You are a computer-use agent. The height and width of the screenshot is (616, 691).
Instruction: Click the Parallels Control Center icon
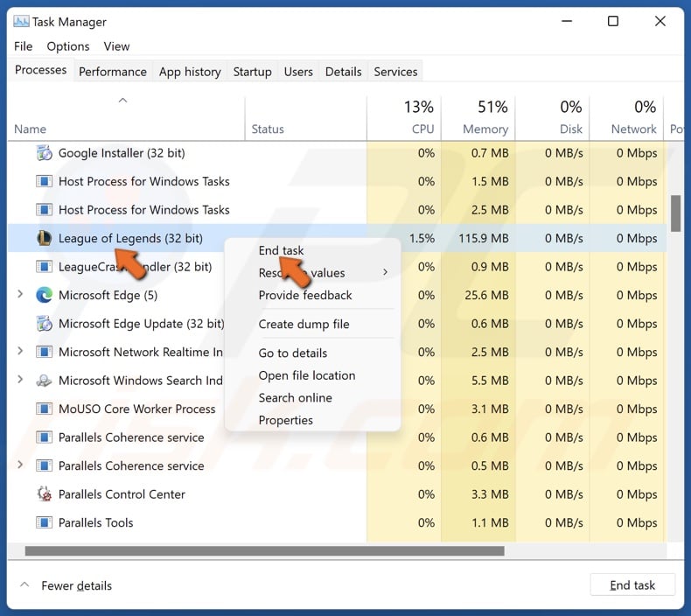pyautogui.click(x=44, y=494)
